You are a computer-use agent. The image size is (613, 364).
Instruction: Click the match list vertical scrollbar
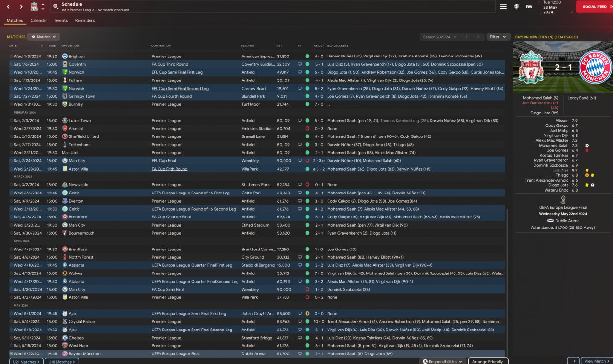coord(507,283)
